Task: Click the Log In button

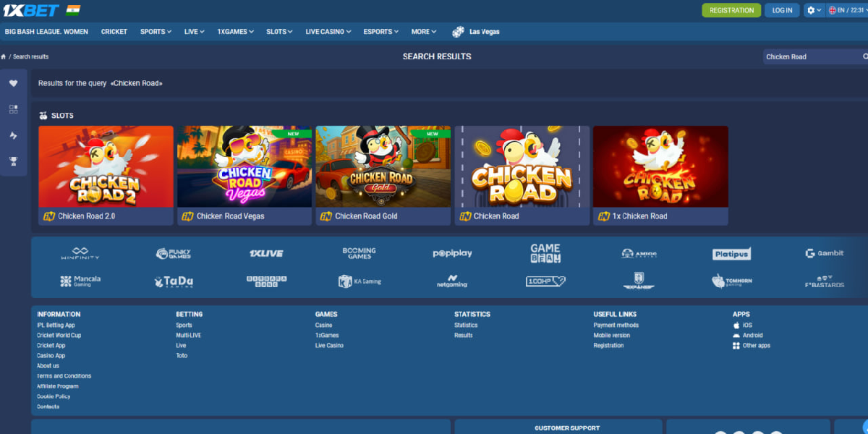Action: [x=782, y=10]
